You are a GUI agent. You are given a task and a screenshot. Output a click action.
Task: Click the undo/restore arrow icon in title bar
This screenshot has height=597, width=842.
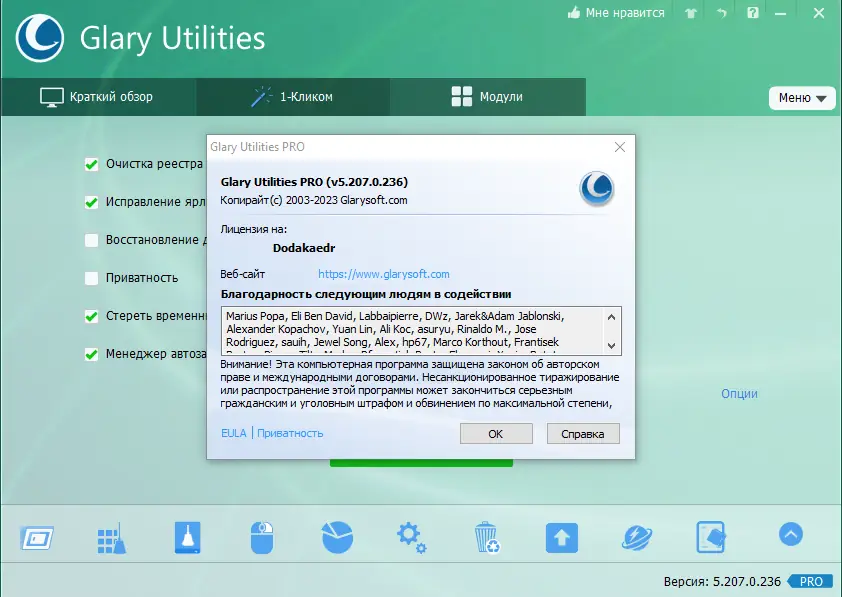coord(722,13)
